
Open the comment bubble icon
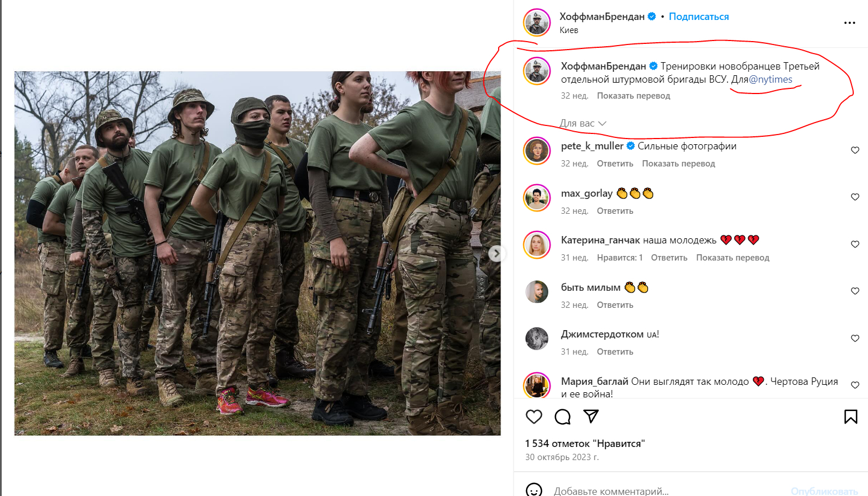(x=563, y=417)
